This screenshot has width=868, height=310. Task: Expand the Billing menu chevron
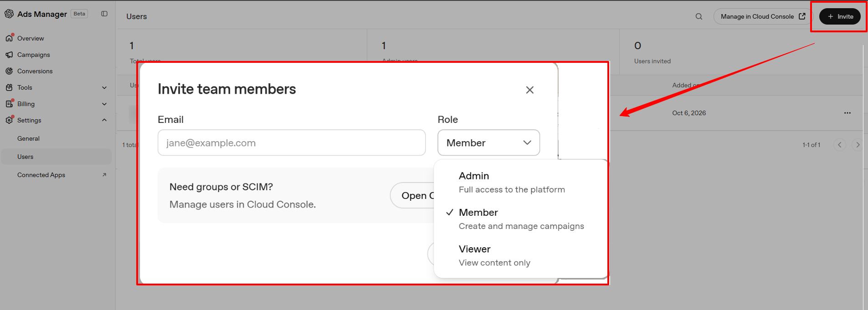point(104,104)
